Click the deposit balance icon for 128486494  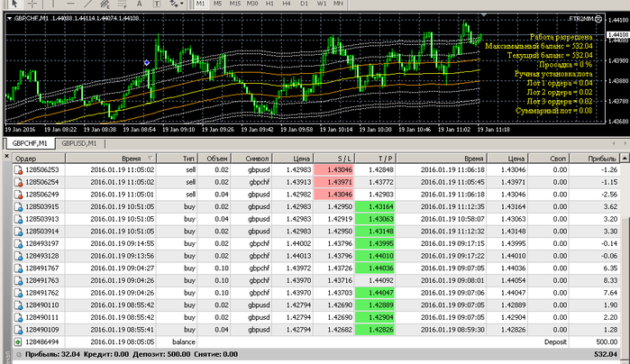pyautogui.click(x=18, y=342)
